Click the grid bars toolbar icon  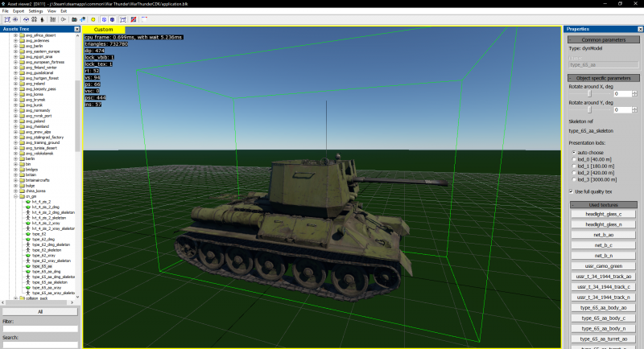click(52, 19)
